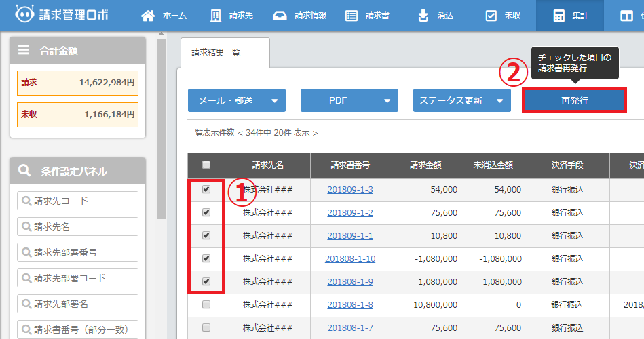644x339 pixels.
Task: Click the hamburger icon beside 合計金額
Action: 24,49
